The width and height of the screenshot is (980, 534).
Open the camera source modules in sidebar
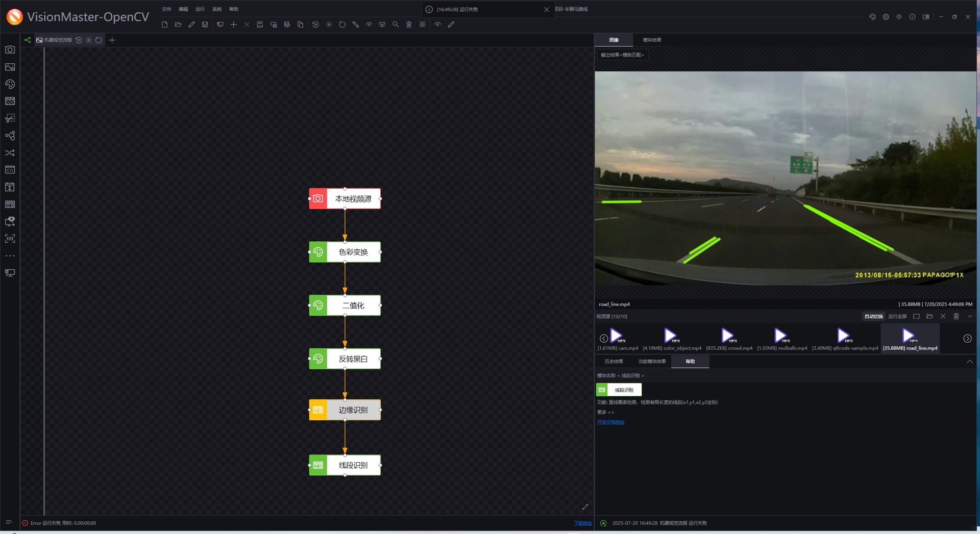pos(10,50)
